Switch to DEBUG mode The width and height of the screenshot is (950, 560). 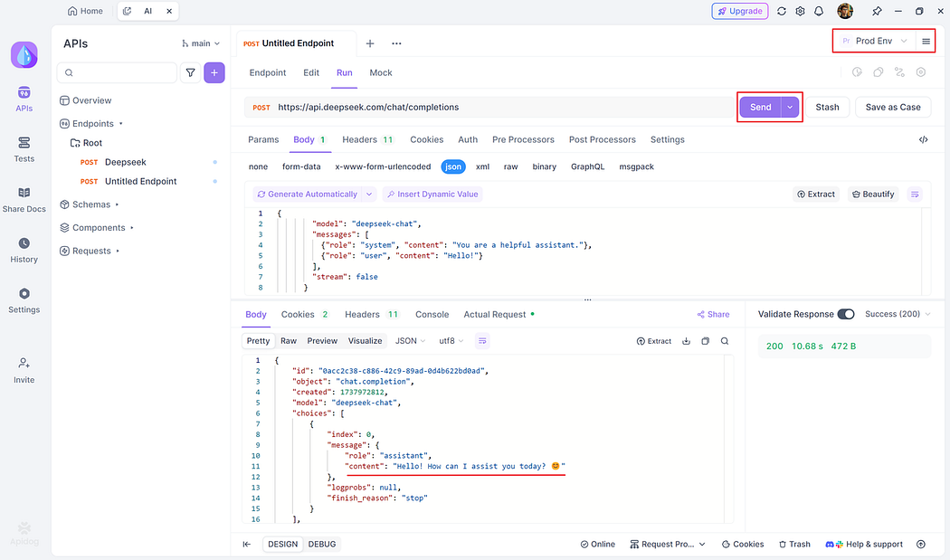[322, 545]
